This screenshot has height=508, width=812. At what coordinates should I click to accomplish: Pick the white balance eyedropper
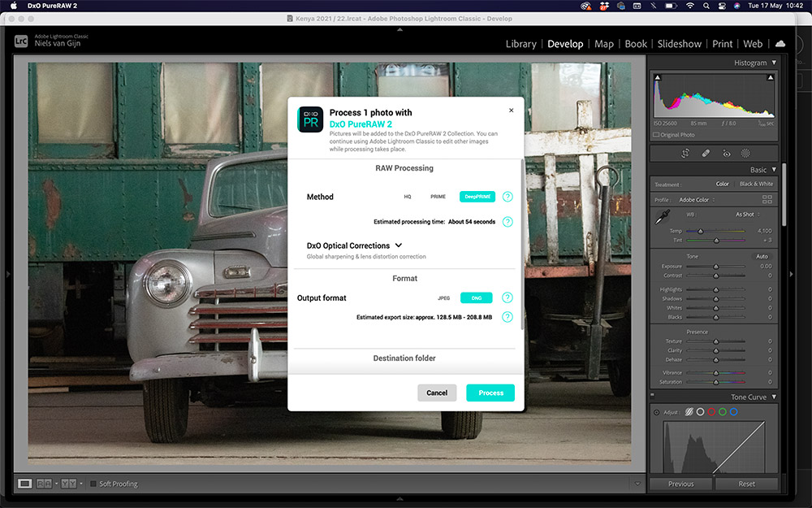point(663,217)
